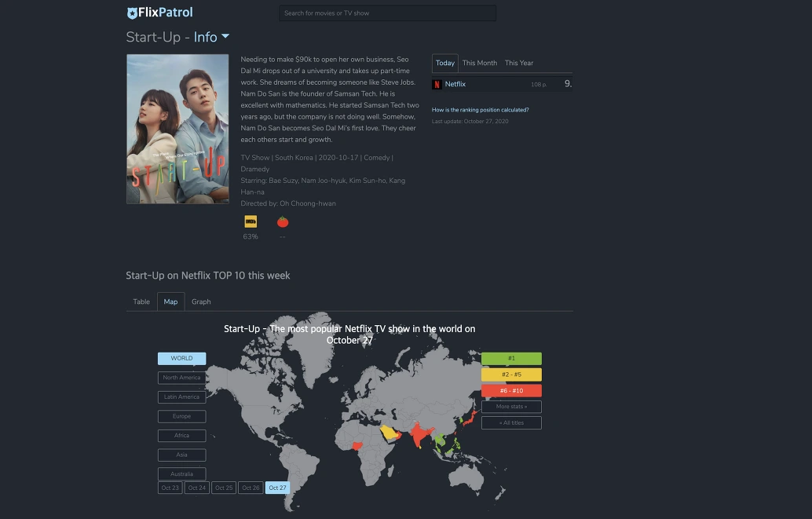Viewport: 812px width, 519px height.
Task: Click the yellow #2 - #5 legend swatch
Action: (512, 375)
